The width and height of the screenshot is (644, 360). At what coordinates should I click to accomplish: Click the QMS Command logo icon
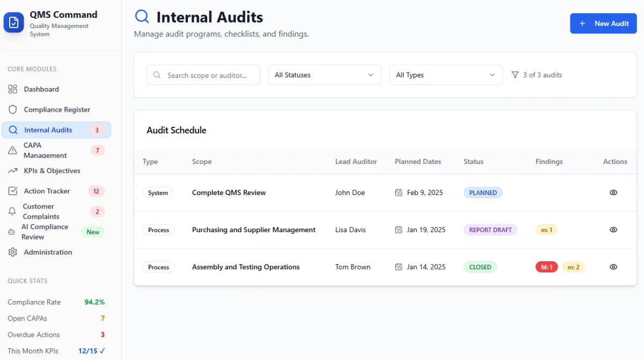[x=14, y=23]
